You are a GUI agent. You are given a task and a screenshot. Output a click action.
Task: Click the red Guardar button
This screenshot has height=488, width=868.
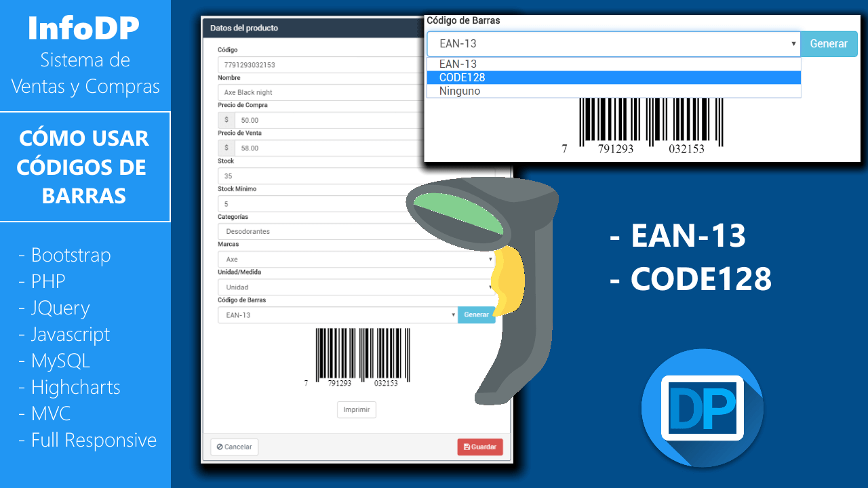tap(479, 447)
